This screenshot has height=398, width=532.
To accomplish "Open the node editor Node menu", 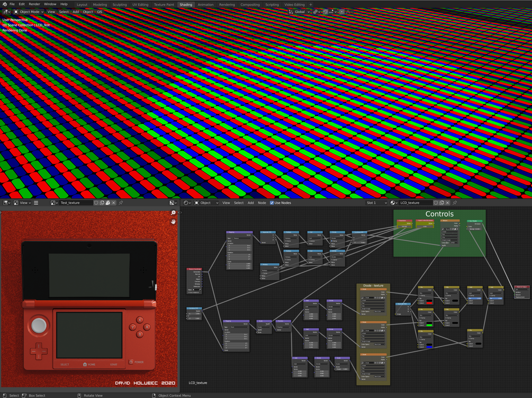I will pos(262,203).
